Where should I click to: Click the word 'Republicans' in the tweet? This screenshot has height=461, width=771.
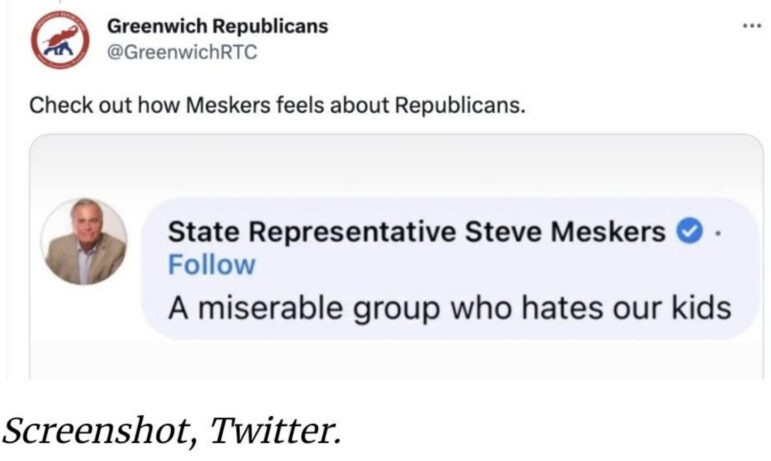coord(460,105)
